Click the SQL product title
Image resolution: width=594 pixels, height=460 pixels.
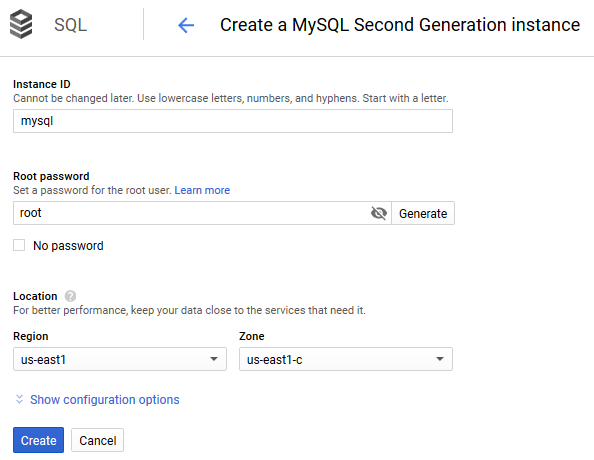70,25
